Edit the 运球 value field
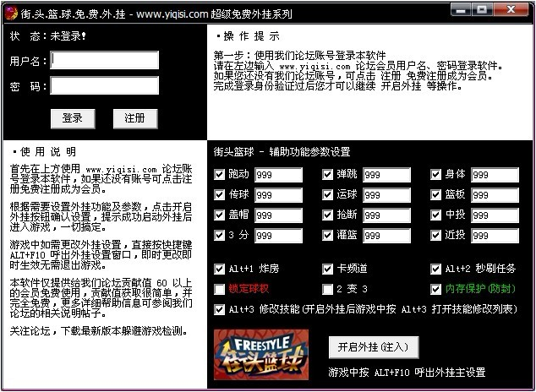 coord(386,195)
